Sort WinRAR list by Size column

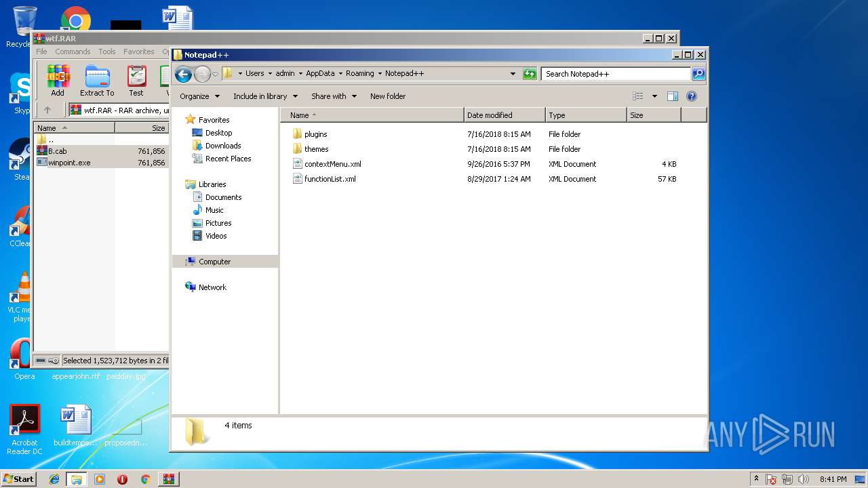(x=142, y=127)
